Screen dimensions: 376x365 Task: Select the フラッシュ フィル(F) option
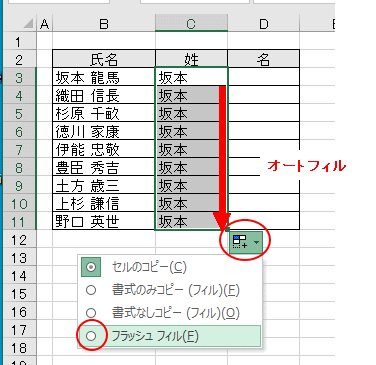170,336
